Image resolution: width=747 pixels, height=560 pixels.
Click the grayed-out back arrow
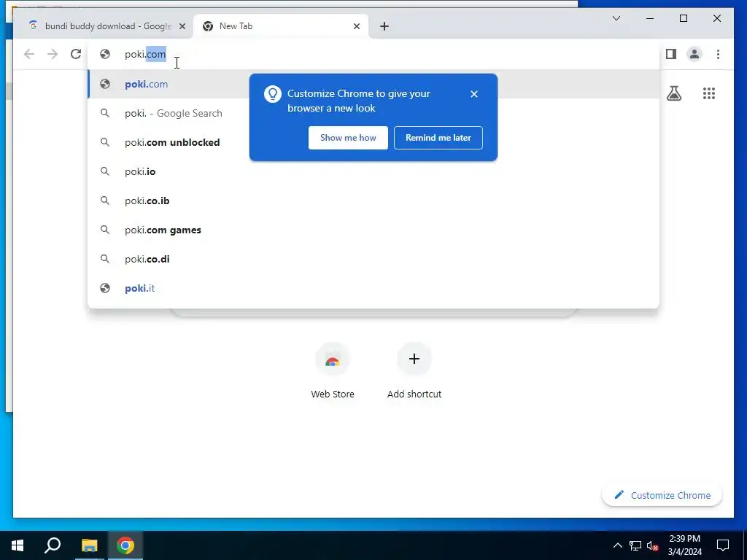(x=29, y=54)
